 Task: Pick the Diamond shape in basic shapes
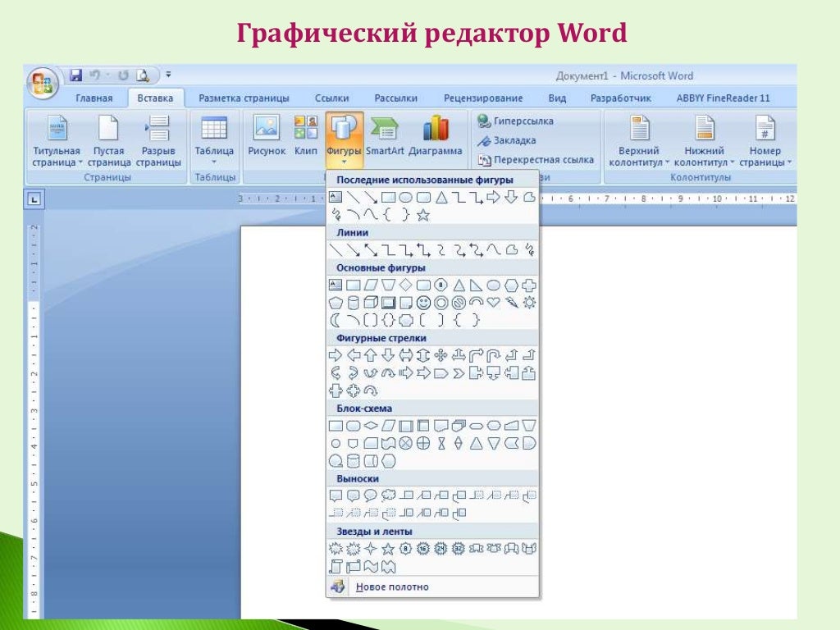pos(405,285)
